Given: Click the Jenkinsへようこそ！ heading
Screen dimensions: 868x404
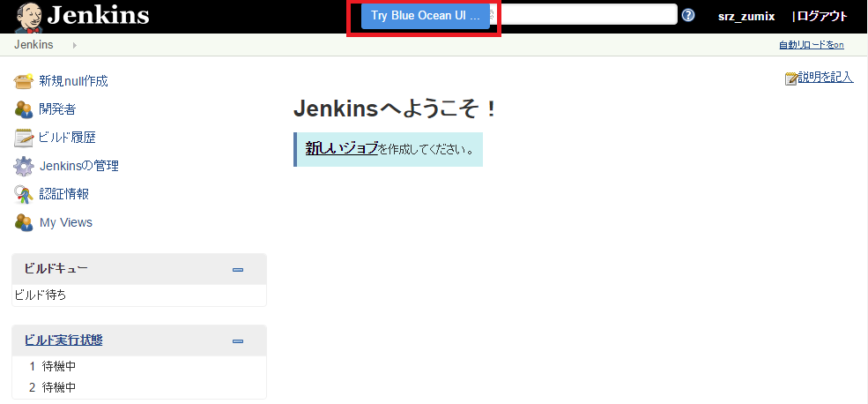Looking at the screenshot, I should [395, 109].
